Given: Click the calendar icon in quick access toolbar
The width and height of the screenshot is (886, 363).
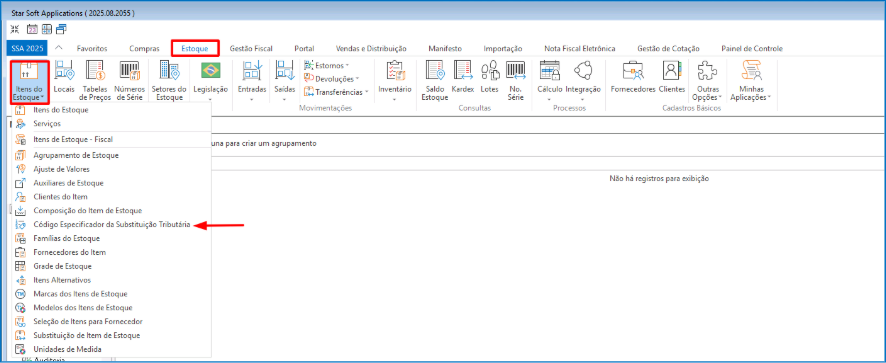Looking at the screenshot, I should (33, 29).
